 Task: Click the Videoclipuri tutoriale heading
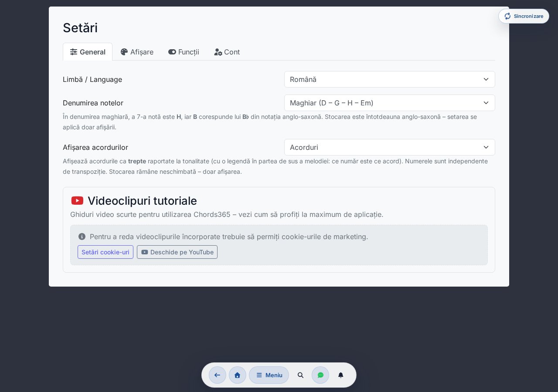coord(142,201)
